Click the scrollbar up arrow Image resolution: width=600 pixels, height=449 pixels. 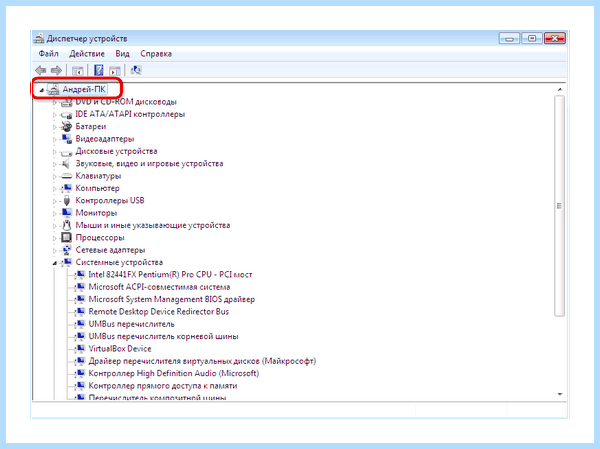tap(559, 89)
